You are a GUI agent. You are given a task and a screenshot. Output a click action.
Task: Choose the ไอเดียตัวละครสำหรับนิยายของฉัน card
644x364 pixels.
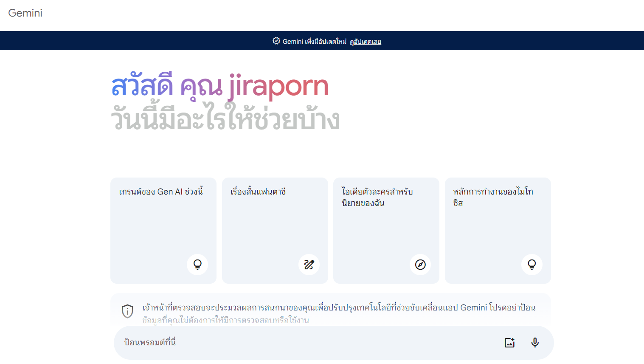(x=386, y=231)
